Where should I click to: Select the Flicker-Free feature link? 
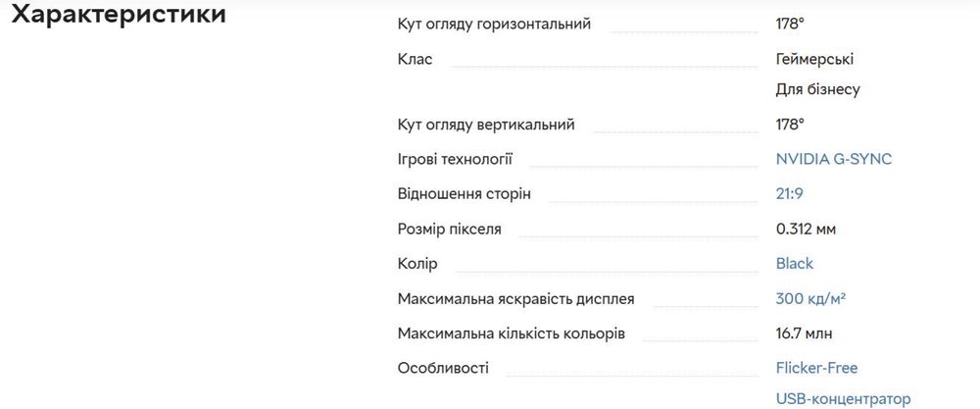pos(816,368)
